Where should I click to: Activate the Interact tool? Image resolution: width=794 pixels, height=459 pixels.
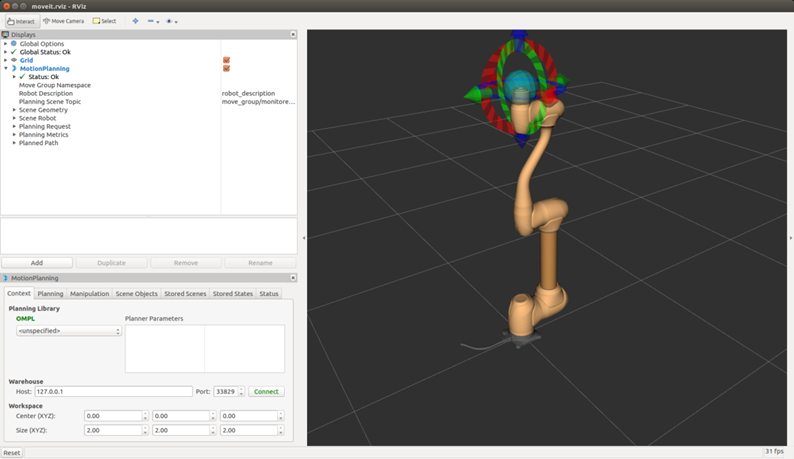(20, 21)
